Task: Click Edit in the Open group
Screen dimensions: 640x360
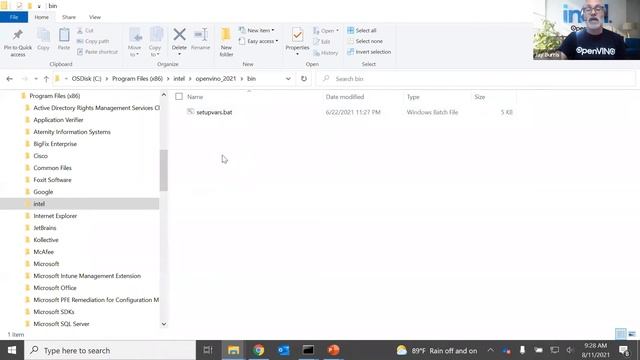Action: point(322,42)
